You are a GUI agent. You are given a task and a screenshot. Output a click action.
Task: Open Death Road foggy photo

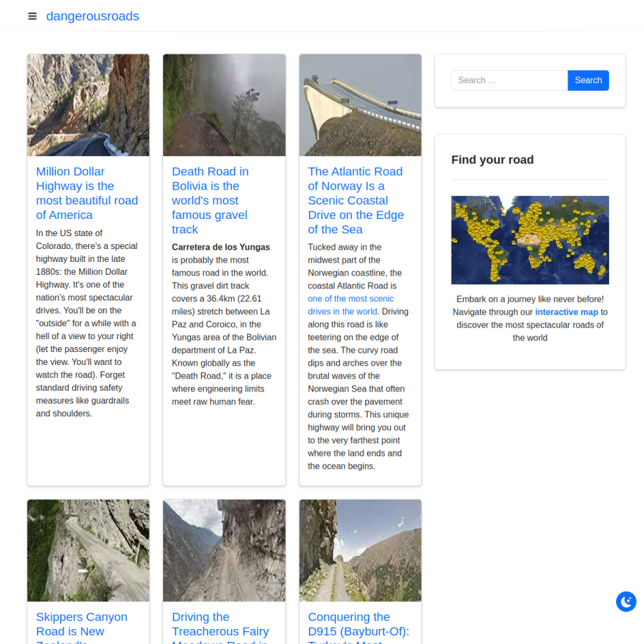click(x=224, y=105)
